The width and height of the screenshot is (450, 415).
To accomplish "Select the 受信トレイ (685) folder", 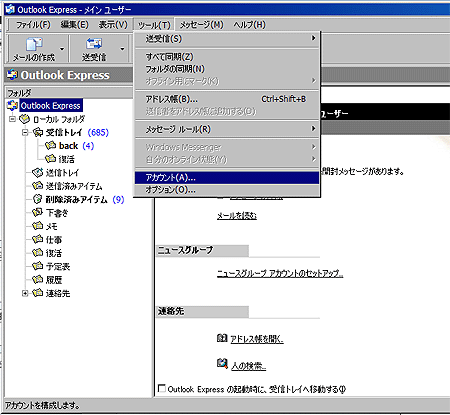I will (x=77, y=132).
